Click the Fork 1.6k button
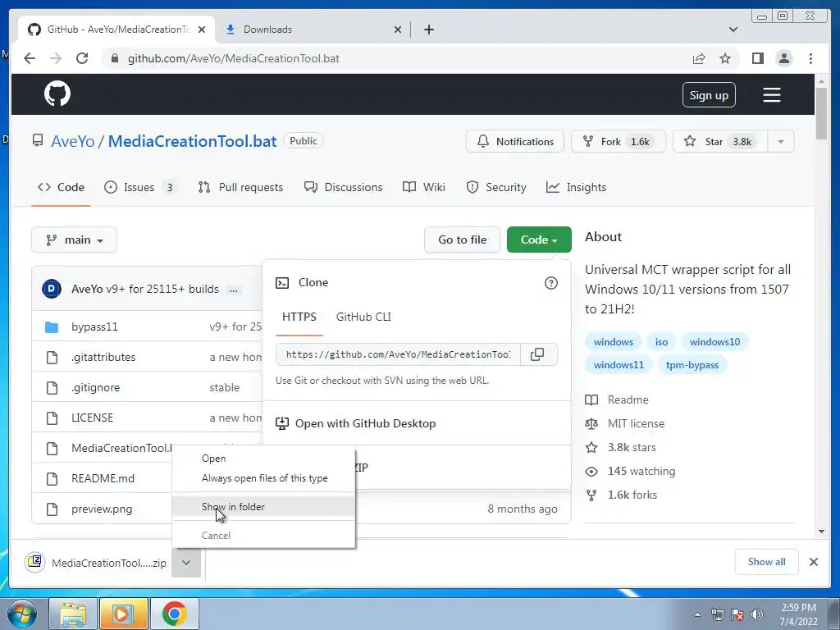 tap(619, 141)
